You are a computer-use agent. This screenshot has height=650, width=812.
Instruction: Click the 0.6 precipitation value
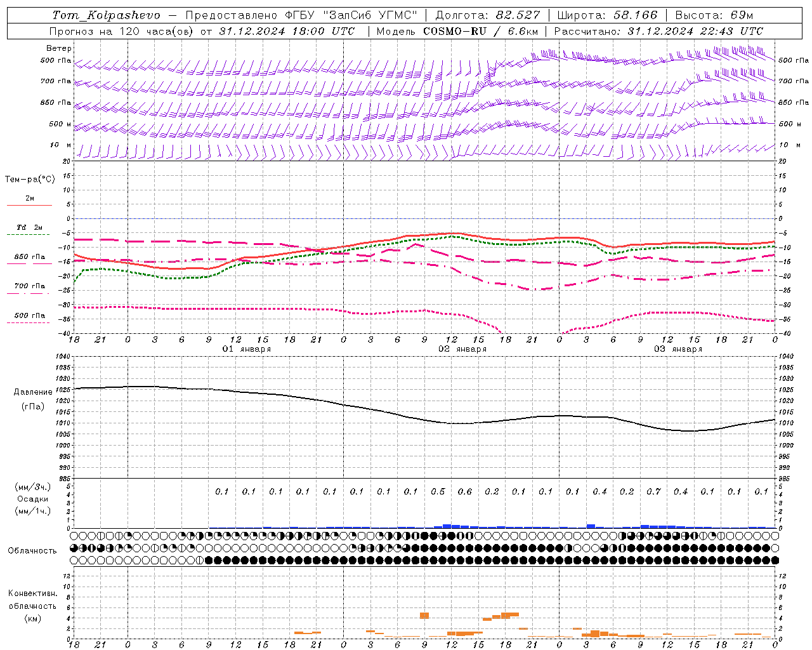coord(465,491)
